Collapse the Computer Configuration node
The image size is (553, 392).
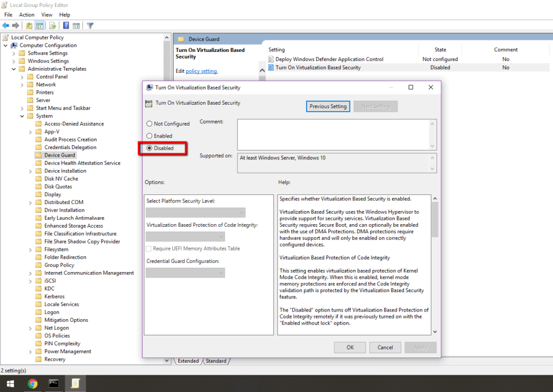(5, 45)
